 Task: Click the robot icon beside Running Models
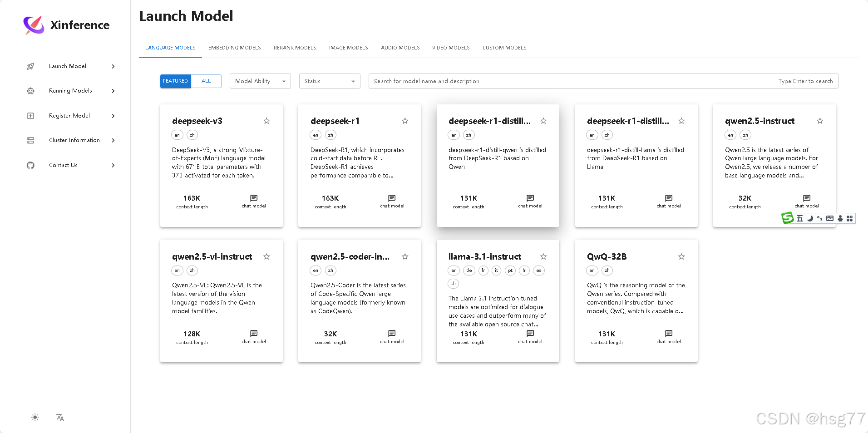coord(30,91)
